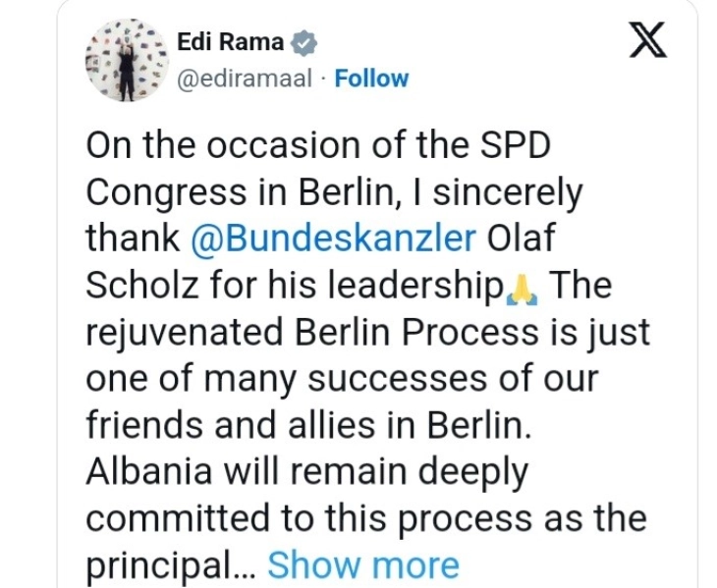Click the blue verified badge
Screen dimensions: 717x588
(x=306, y=43)
